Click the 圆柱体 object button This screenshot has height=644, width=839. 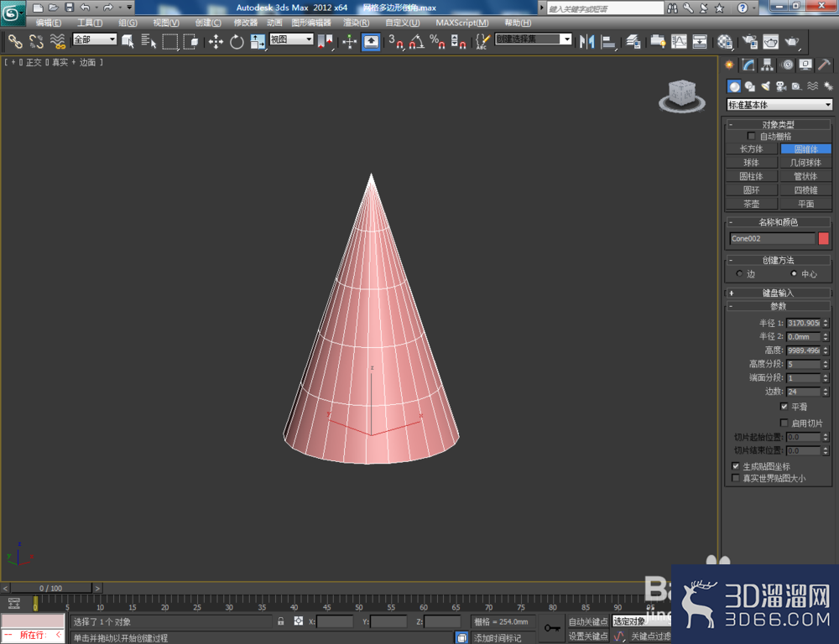click(x=751, y=176)
